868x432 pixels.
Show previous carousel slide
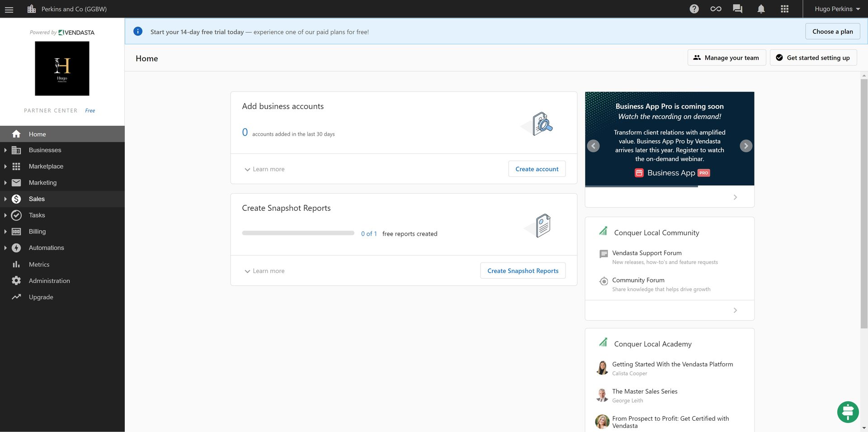pyautogui.click(x=593, y=146)
